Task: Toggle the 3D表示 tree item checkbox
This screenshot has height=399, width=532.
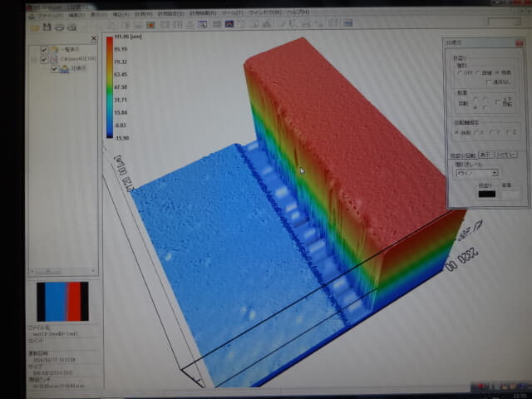Action: pos(53,69)
